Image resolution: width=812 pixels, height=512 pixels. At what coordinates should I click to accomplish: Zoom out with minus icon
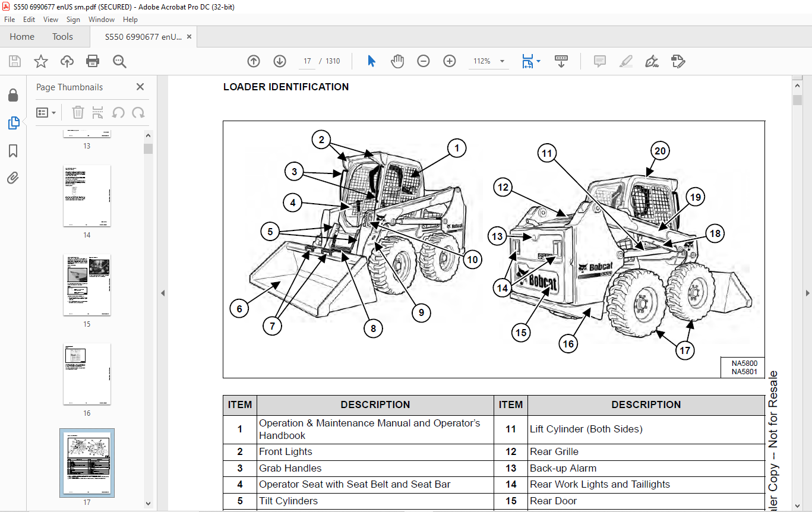[424, 61]
